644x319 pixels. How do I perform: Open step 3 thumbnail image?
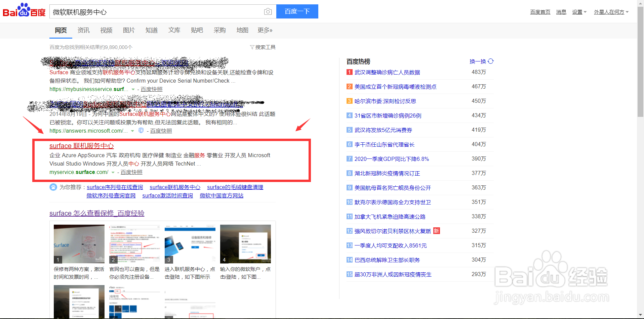(190, 244)
